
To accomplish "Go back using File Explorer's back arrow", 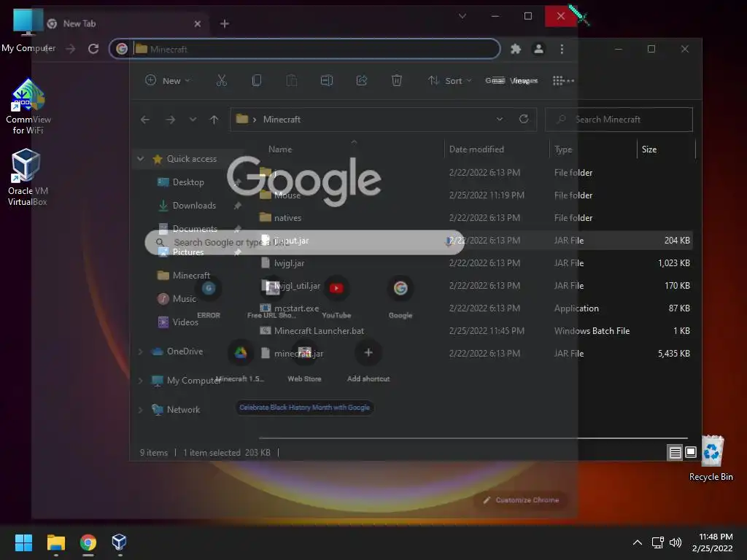I will pos(145,120).
